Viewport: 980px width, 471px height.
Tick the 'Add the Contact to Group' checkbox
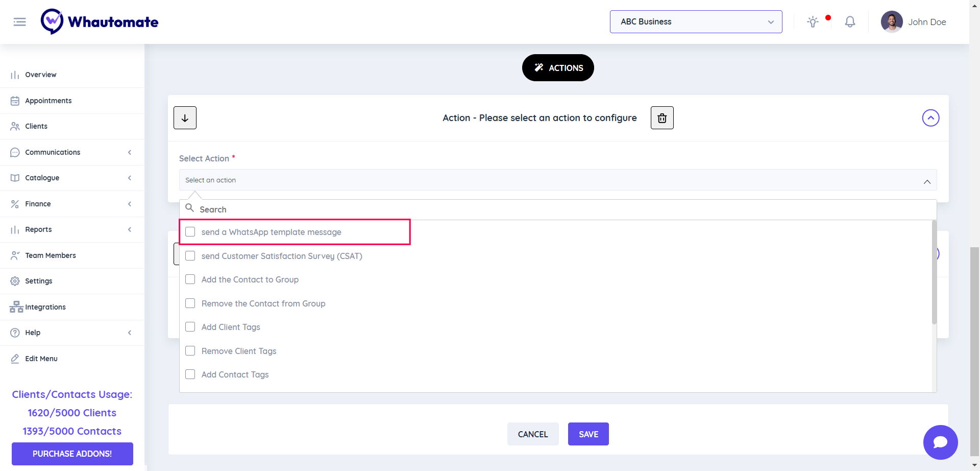[190, 279]
